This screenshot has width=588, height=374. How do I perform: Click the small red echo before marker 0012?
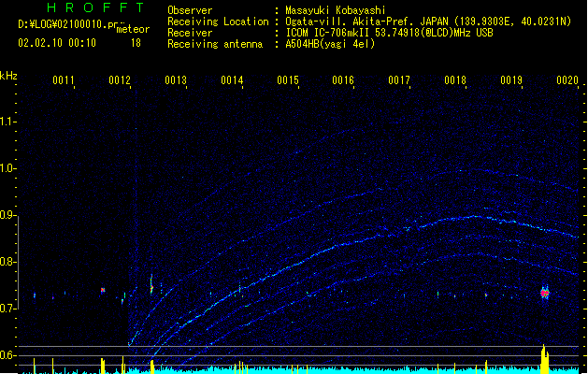[103, 290]
